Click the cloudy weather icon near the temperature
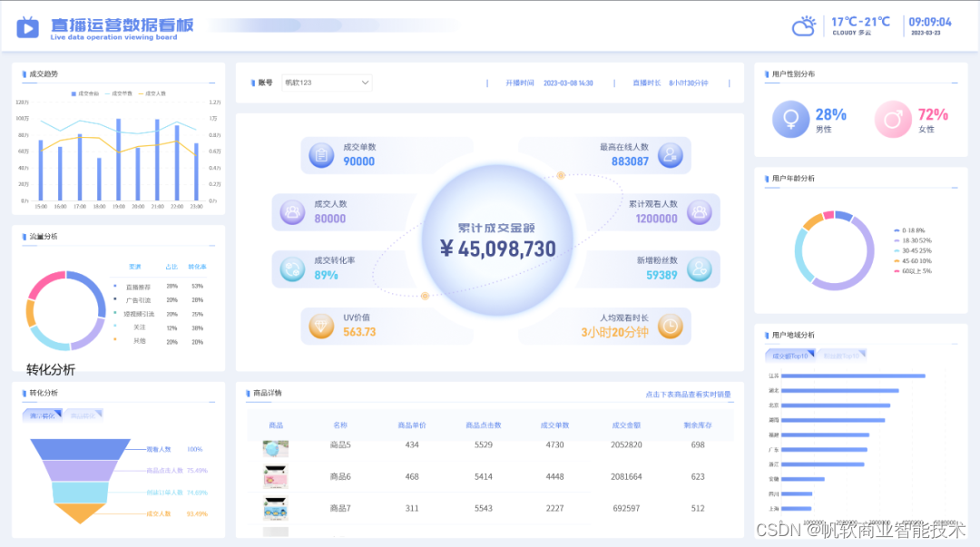 803,25
